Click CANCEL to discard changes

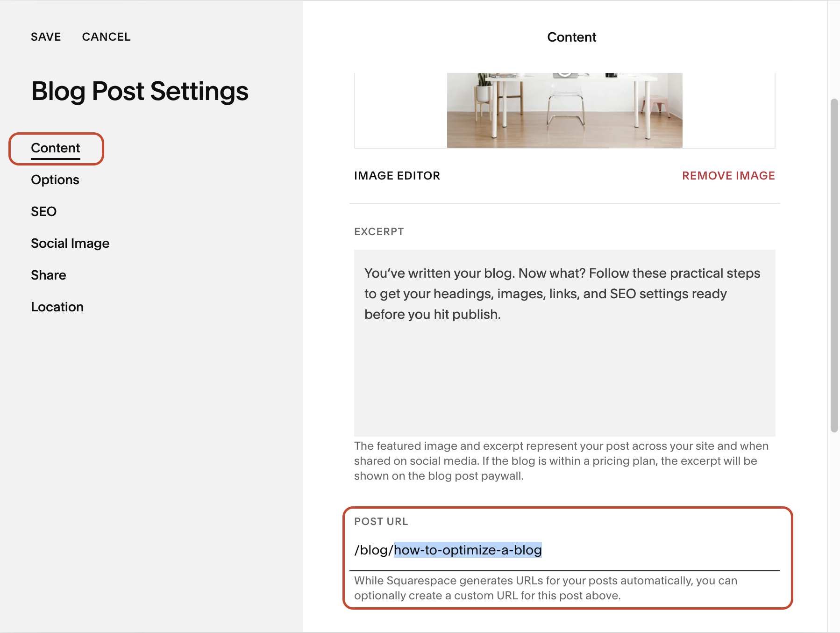coord(106,37)
